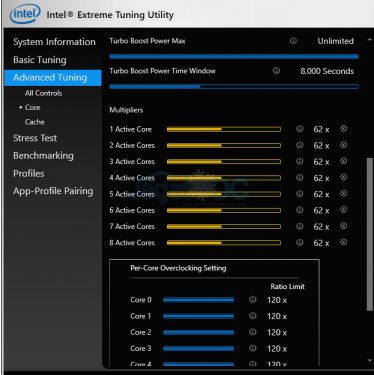
Task: Show info for 1 Active Core multiplier
Action: coord(300,129)
